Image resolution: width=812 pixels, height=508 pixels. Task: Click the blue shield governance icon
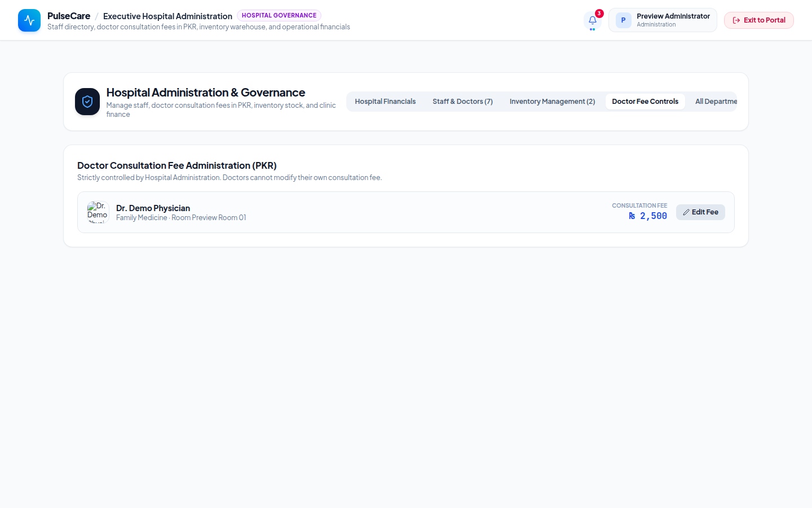(x=87, y=102)
